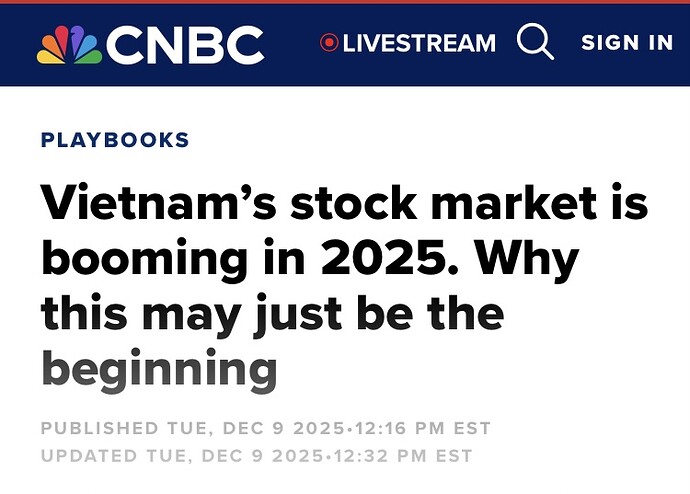The width and height of the screenshot is (690, 494).
Task: Click the headline line starting "Vietnam's stock market"
Action: click(344, 205)
